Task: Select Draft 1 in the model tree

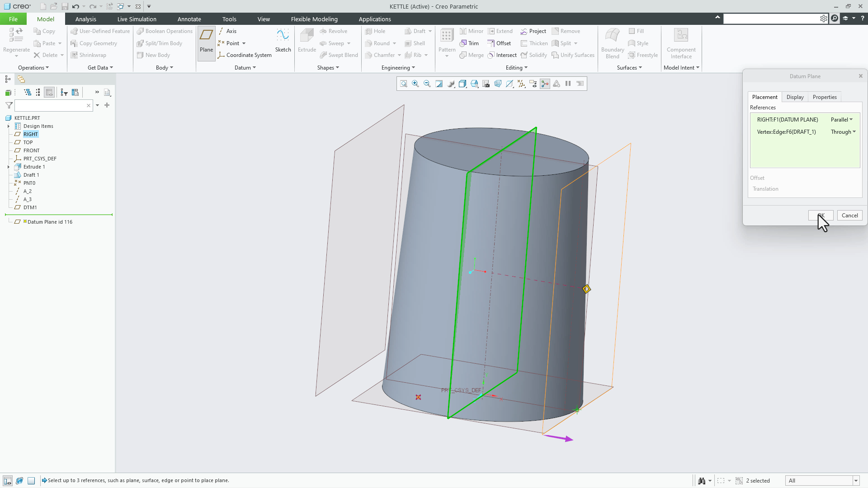Action: [x=31, y=175]
